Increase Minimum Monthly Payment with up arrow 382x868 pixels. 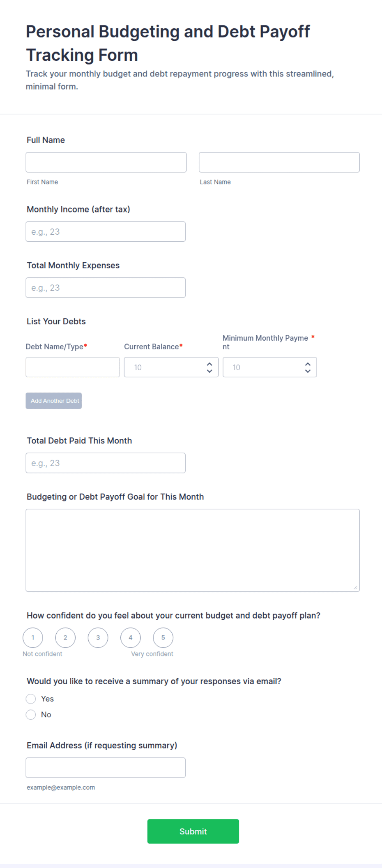(308, 364)
